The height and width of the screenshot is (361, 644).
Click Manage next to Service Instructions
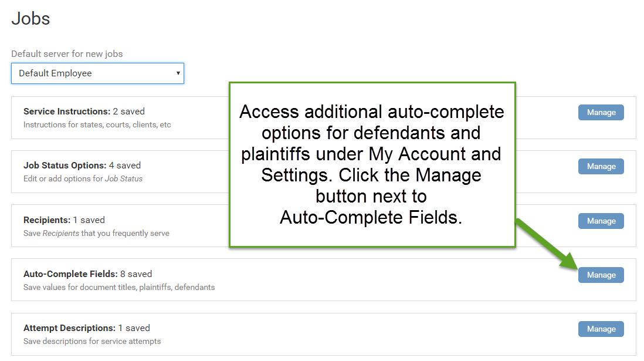[601, 112]
